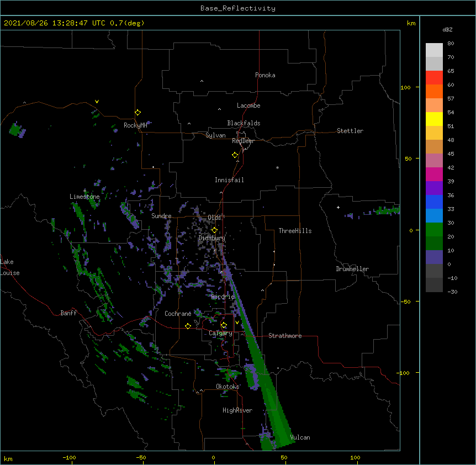Click the white asterisk east of Innisfail
This screenshot has width=476, height=465.
click(x=277, y=167)
